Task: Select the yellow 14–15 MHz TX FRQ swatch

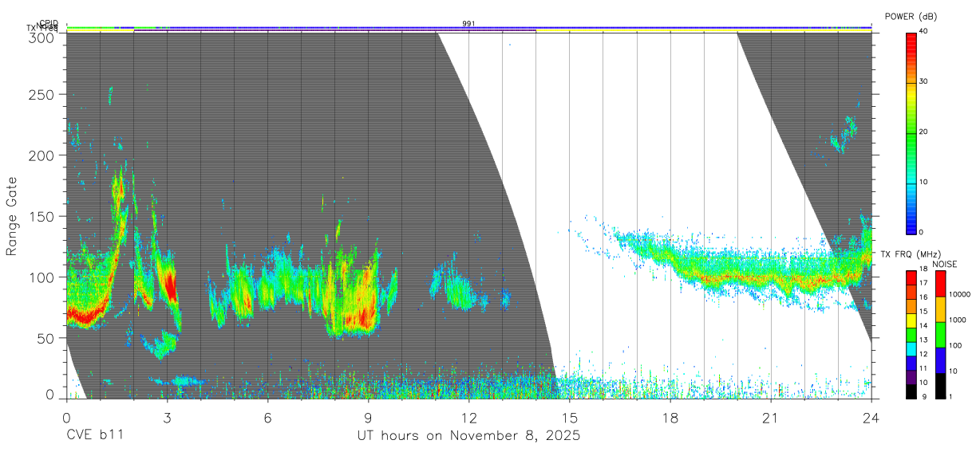Action: pyautogui.click(x=911, y=320)
